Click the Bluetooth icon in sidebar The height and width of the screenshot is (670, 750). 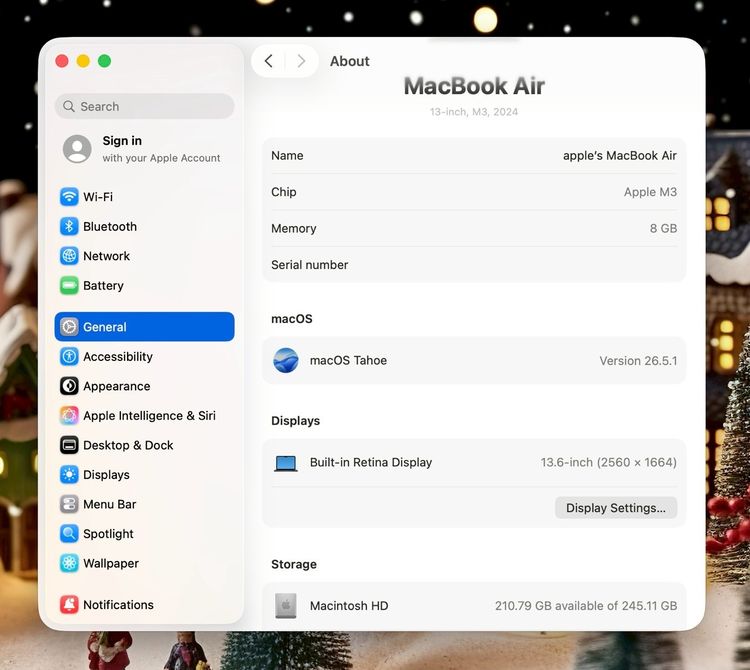coord(69,226)
